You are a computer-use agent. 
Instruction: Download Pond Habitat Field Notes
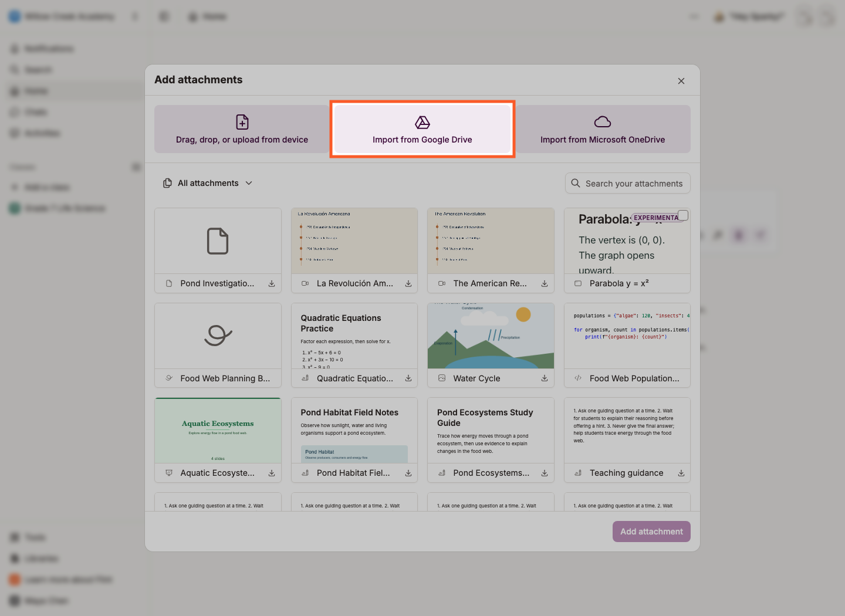coord(408,473)
